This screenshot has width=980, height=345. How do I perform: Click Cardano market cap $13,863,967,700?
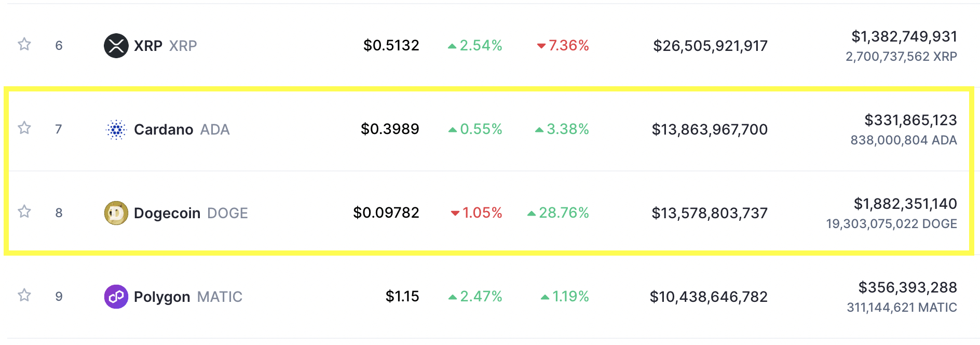coord(710,129)
